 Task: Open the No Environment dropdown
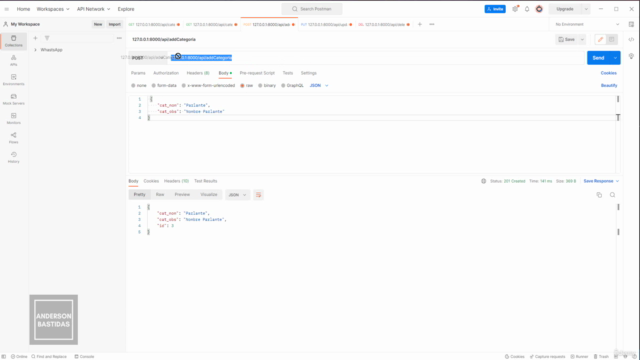(587, 24)
